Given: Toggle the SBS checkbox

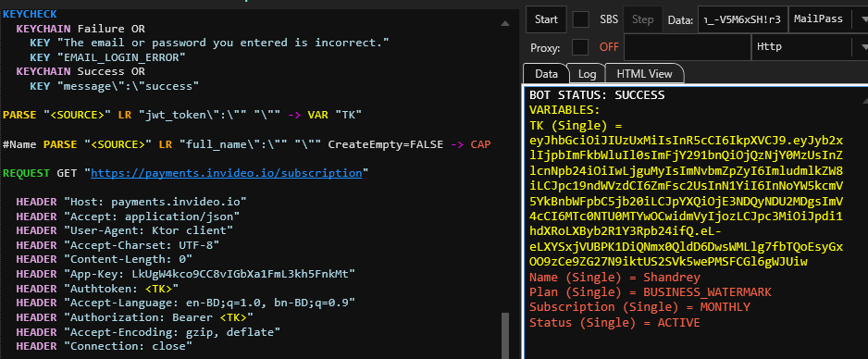Looking at the screenshot, I should coord(581,20).
